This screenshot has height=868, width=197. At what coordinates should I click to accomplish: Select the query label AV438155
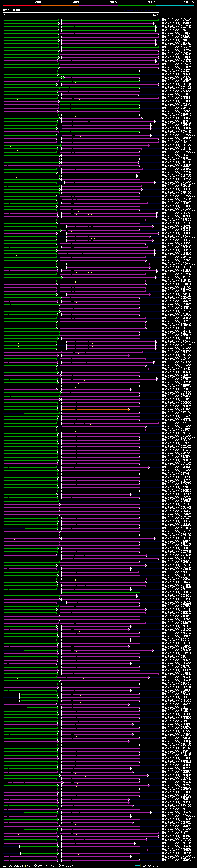pos(11,10)
